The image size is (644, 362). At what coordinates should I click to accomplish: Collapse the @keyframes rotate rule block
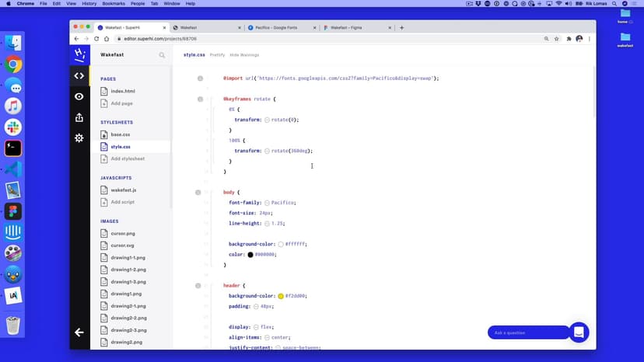point(200,99)
